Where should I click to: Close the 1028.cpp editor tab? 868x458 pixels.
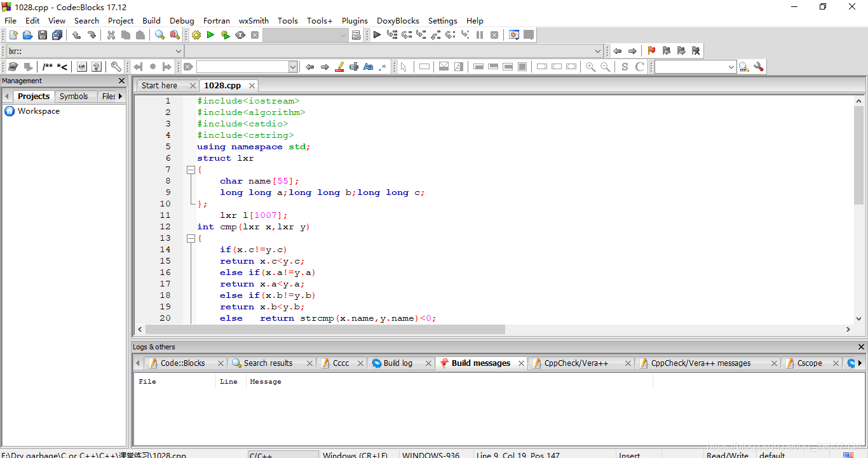[252, 85]
